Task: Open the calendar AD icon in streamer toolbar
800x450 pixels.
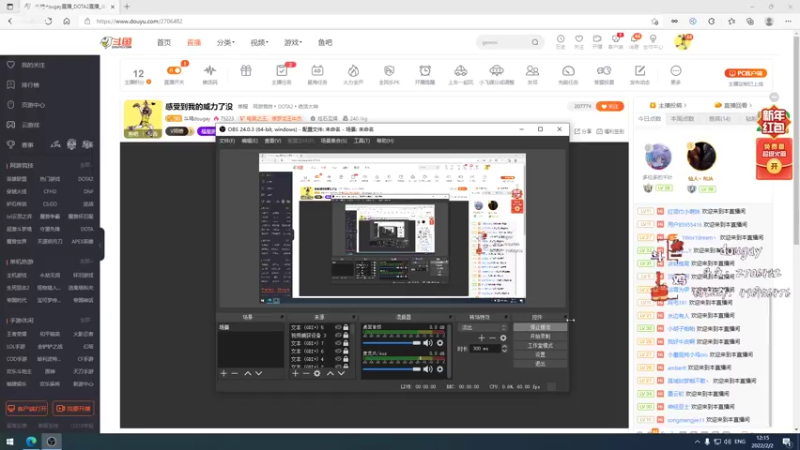Action: [x=317, y=70]
